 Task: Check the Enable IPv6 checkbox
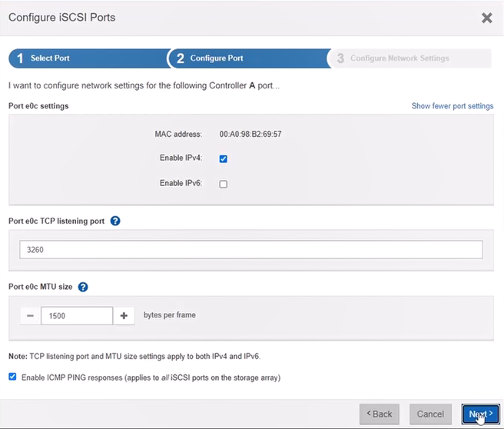pos(224,185)
